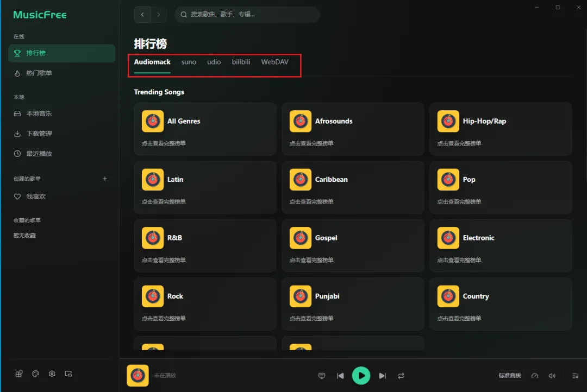Open the Latin chart card
This screenshot has width=587, height=392.
pyautogui.click(x=205, y=187)
